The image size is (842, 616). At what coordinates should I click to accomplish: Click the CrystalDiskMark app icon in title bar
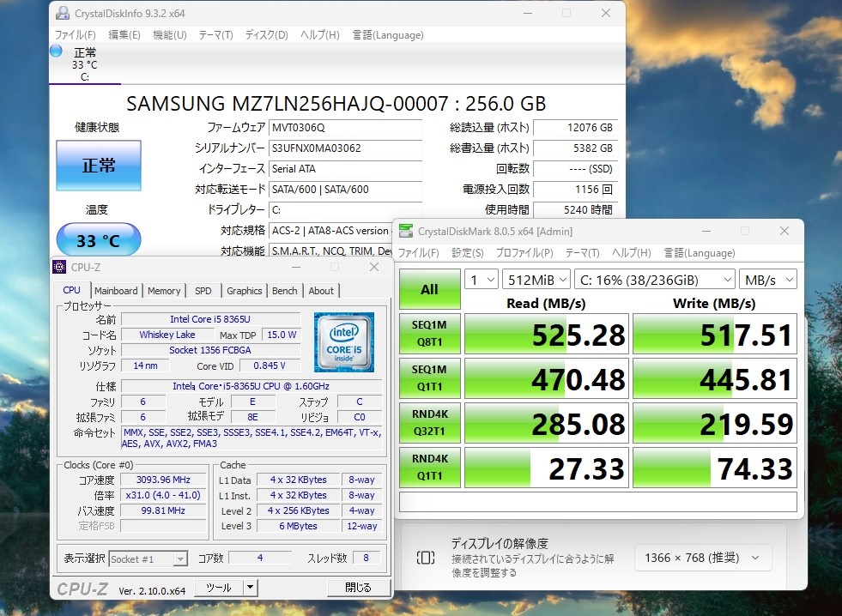coord(406,232)
